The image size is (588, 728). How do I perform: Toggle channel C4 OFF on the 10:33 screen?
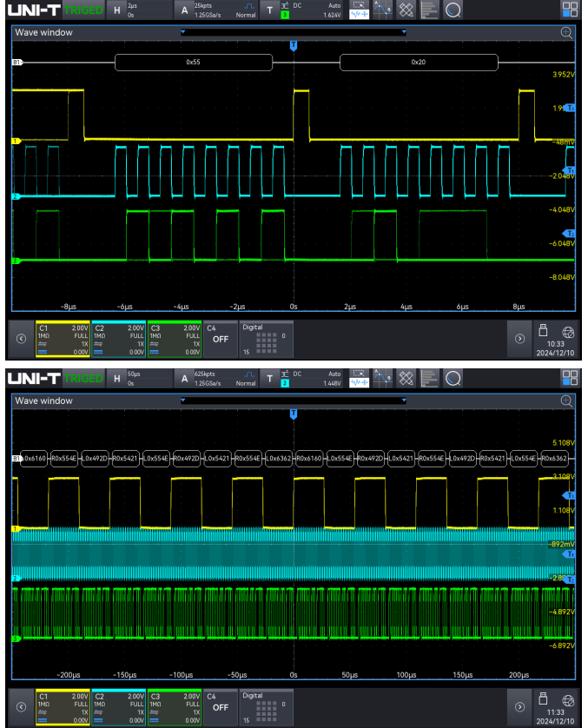221,337
